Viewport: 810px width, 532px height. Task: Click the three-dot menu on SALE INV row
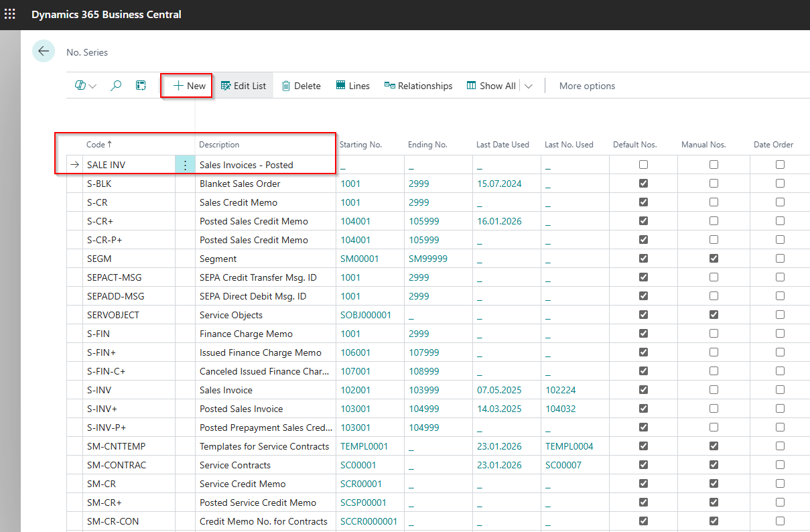click(186, 165)
